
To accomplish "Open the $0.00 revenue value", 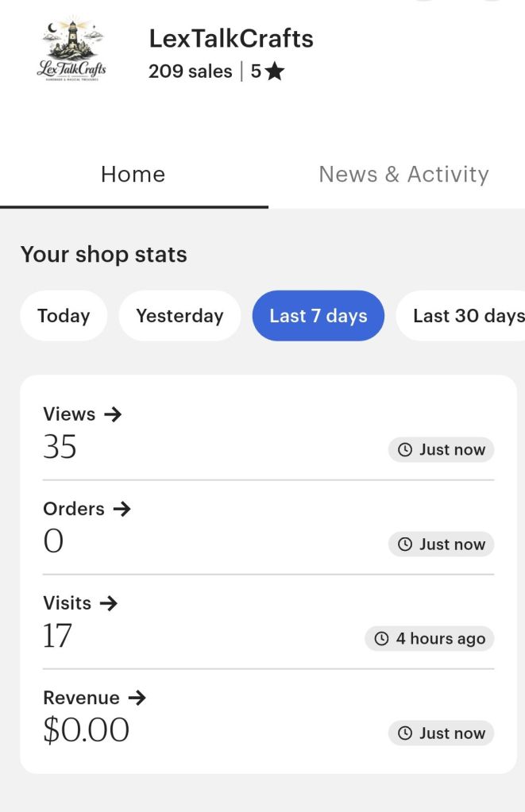I will 86,730.
